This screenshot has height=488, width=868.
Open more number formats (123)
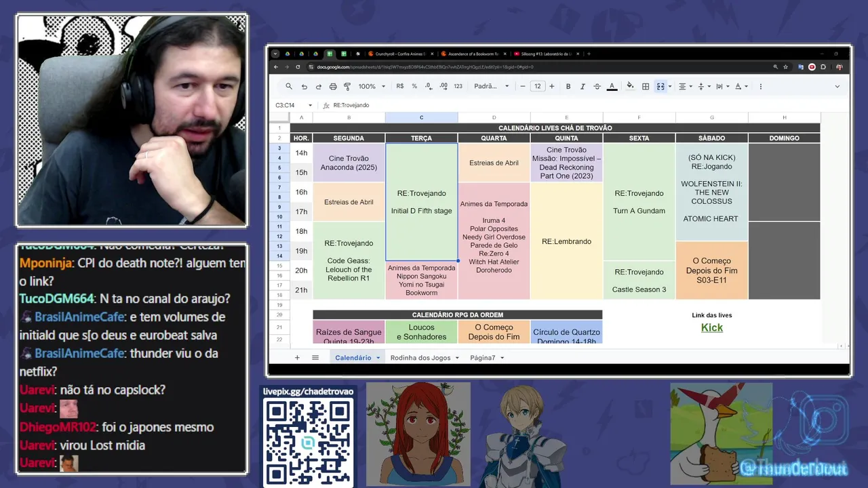(x=458, y=86)
